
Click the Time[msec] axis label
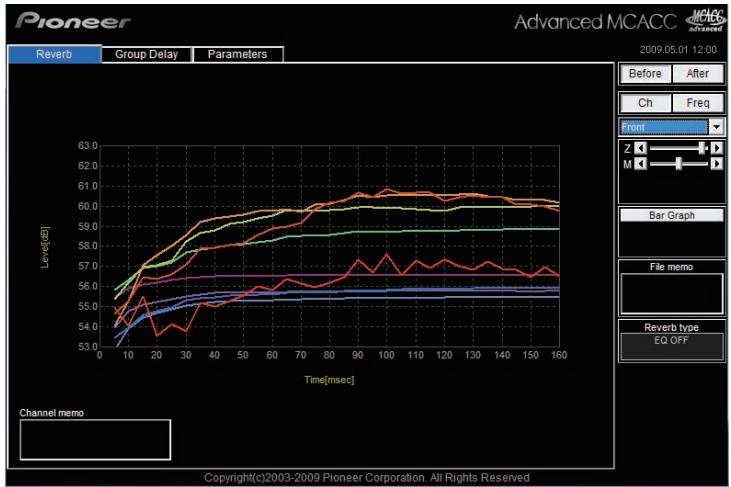(329, 380)
